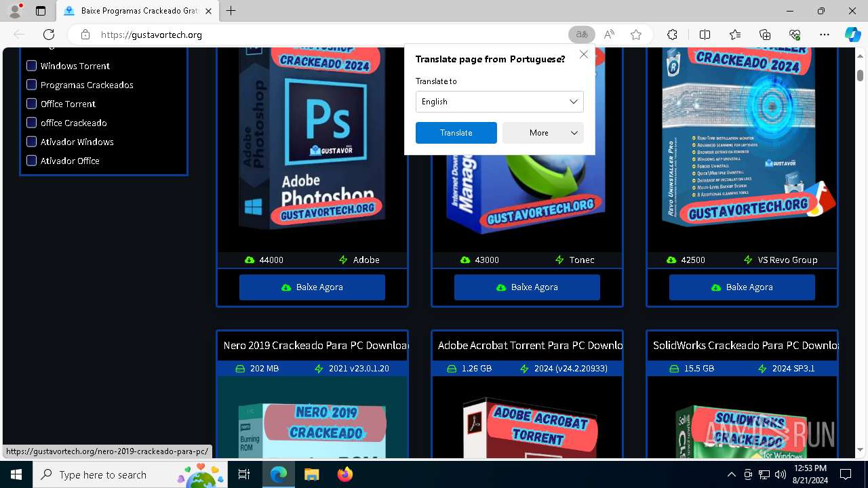Click the Translate button
The image size is (868, 488).
pos(456,133)
